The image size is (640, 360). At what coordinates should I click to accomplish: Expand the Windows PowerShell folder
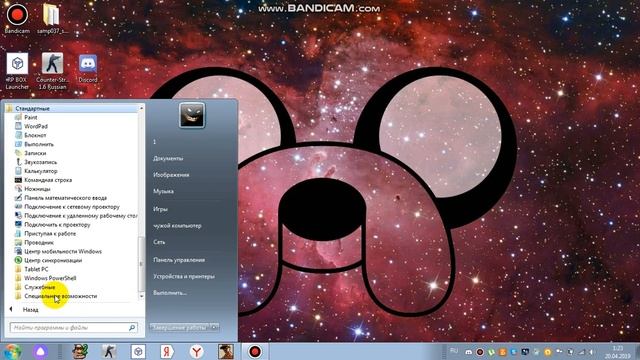click(50, 278)
